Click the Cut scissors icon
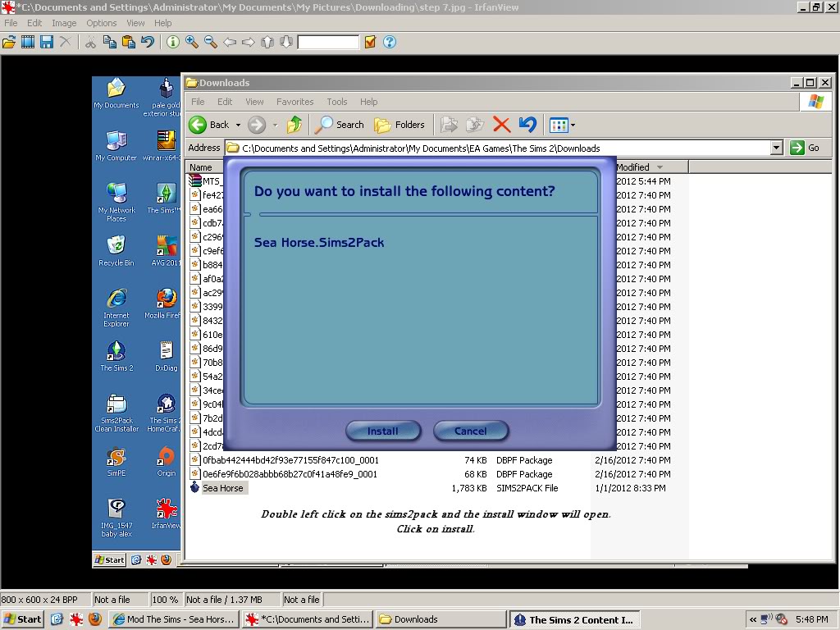 tap(90, 42)
